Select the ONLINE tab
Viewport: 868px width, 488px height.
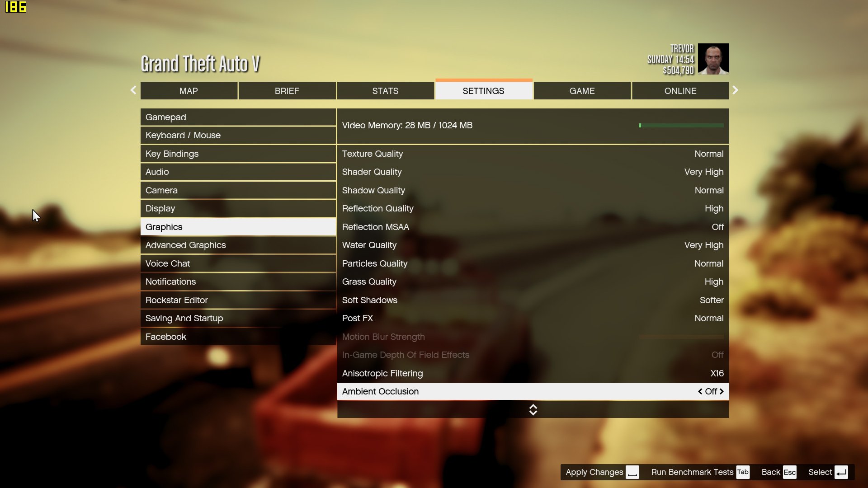click(x=681, y=90)
